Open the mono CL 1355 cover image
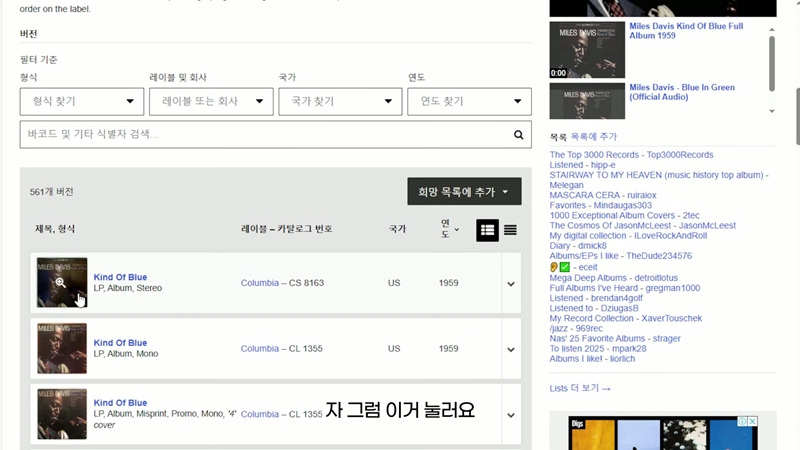 (62, 348)
